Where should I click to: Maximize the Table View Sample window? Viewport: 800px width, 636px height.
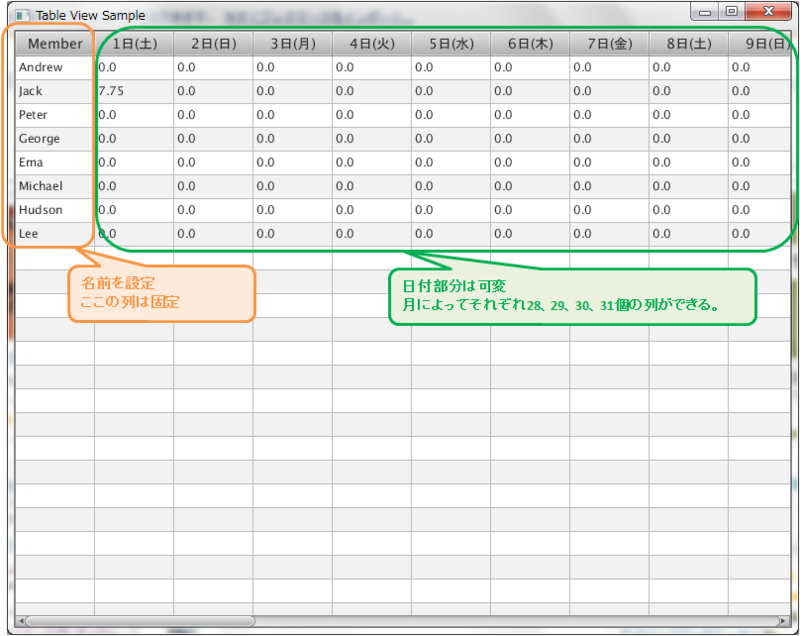coord(732,11)
